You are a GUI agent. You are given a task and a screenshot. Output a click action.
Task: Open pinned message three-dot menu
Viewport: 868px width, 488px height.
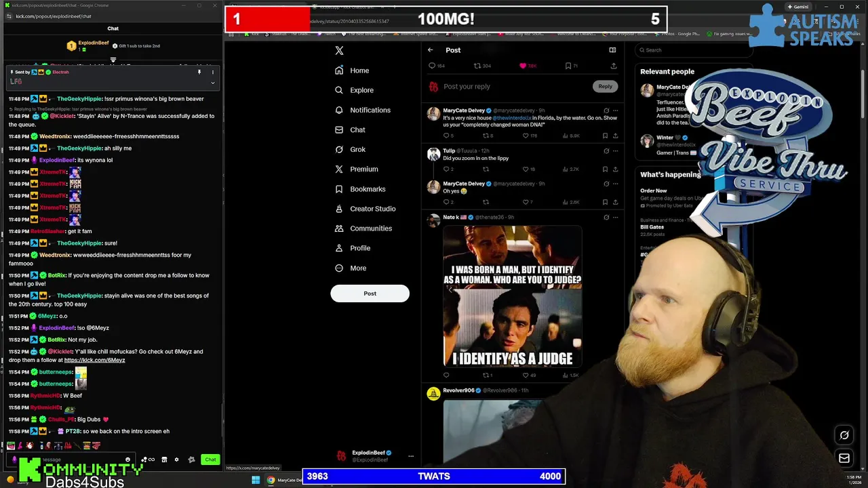212,72
